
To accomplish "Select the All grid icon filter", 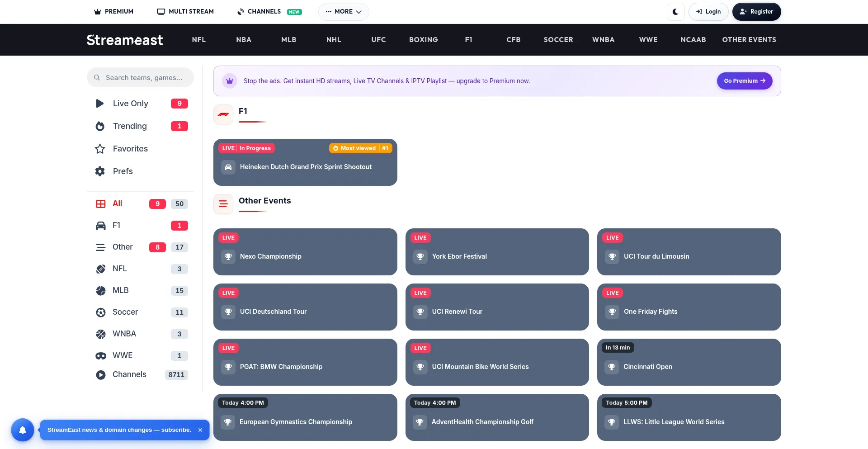I will (101, 204).
